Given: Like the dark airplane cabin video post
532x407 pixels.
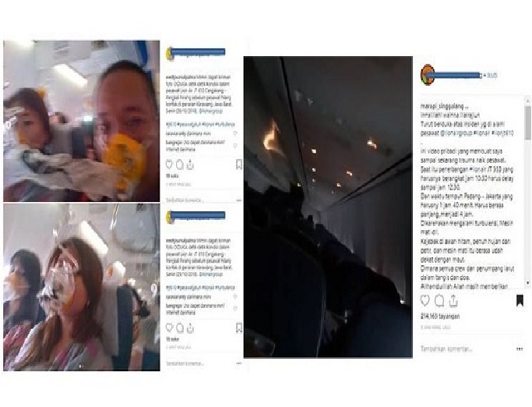Looking at the screenshot, I should [x=425, y=301].
